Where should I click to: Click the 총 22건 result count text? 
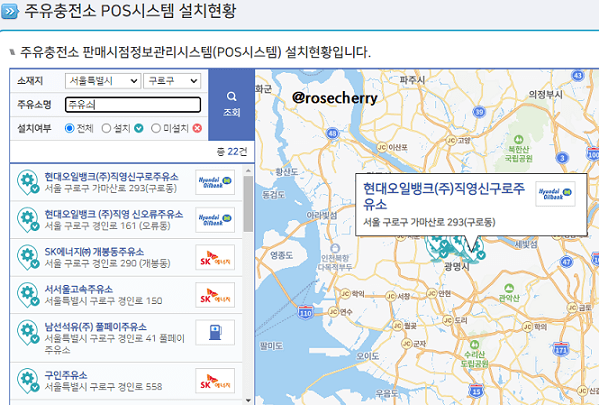pos(232,152)
